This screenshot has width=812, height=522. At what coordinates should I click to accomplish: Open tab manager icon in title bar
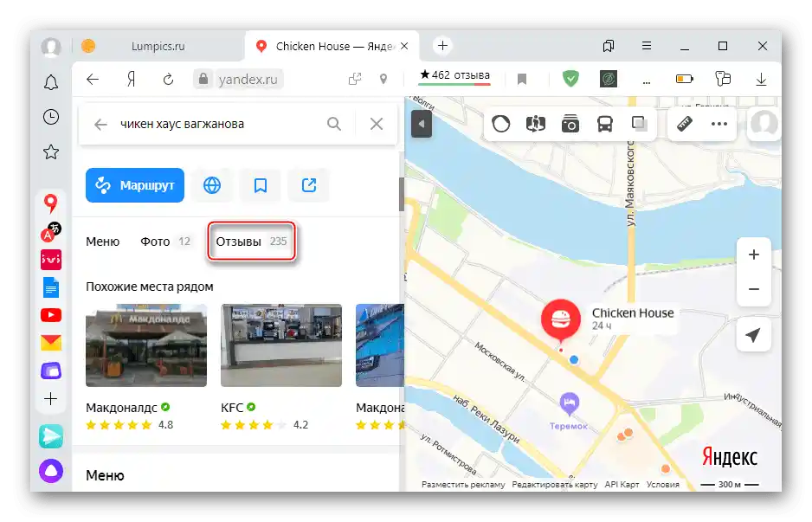point(609,46)
